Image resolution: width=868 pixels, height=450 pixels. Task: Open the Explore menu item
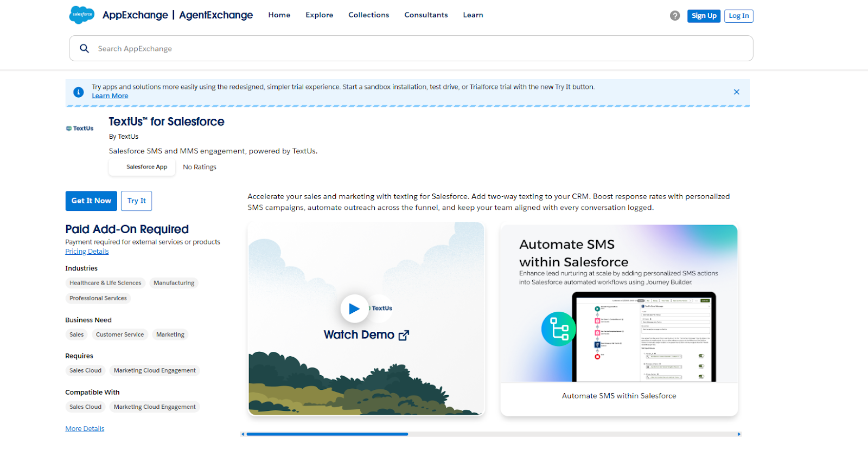click(x=320, y=15)
